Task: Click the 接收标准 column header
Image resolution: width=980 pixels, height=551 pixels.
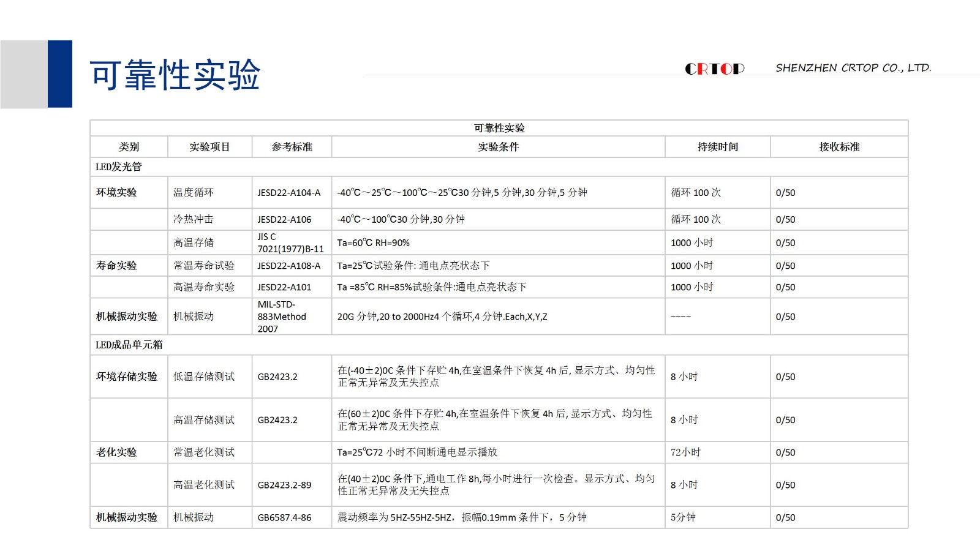Action: click(839, 147)
